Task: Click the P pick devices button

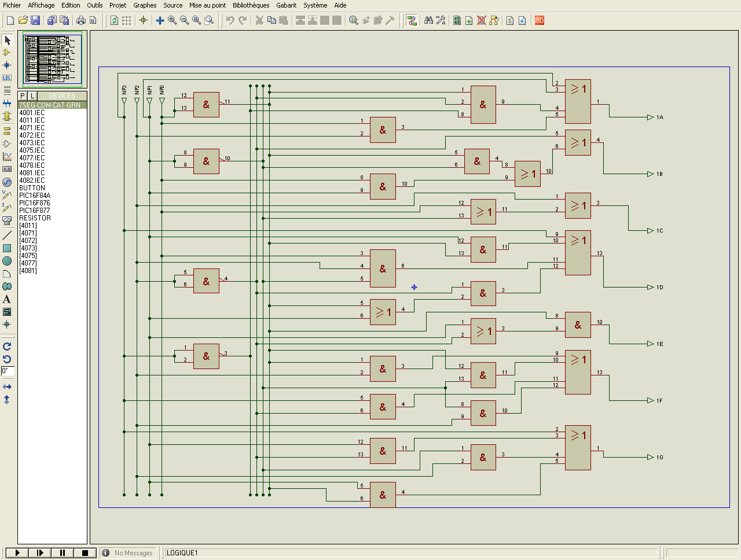Action: click(23, 95)
